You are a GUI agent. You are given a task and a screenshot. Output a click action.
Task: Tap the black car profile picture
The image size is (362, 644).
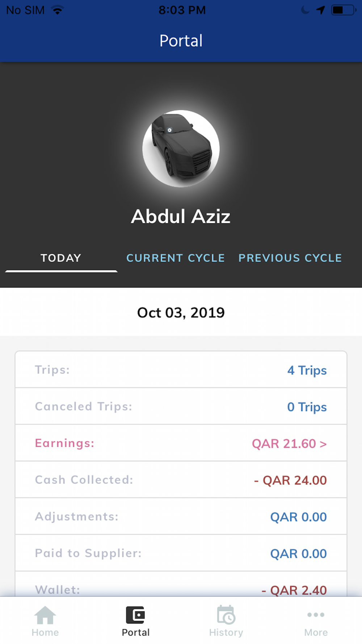pos(181,149)
